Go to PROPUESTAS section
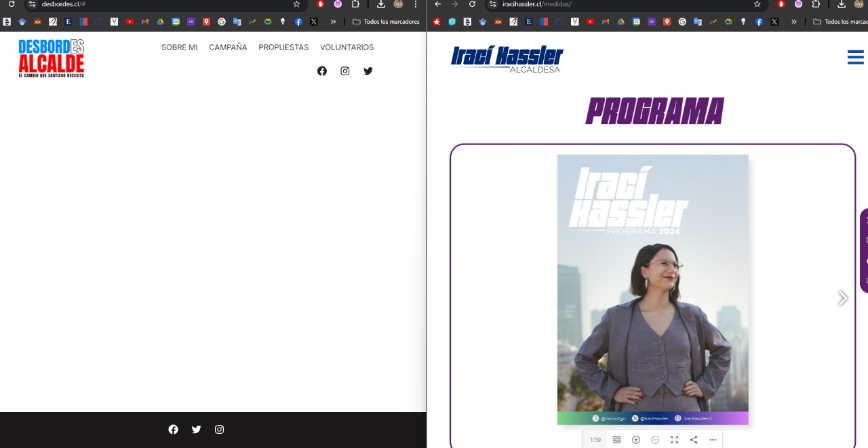This screenshot has width=868, height=448. 283,47
